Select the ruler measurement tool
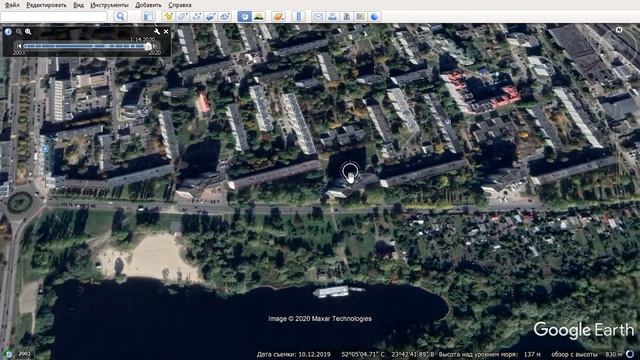The width and height of the screenshot is (640, 360). (298, 16)
